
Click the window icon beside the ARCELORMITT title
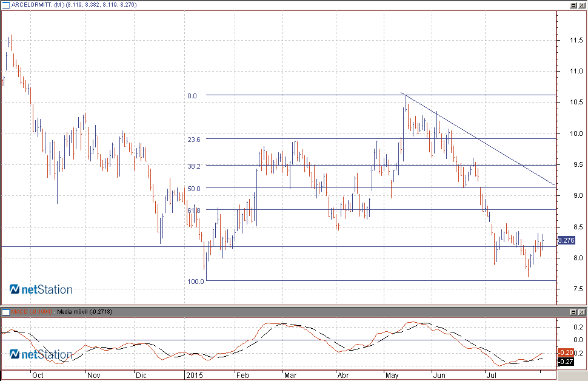[x=6, y=5]
